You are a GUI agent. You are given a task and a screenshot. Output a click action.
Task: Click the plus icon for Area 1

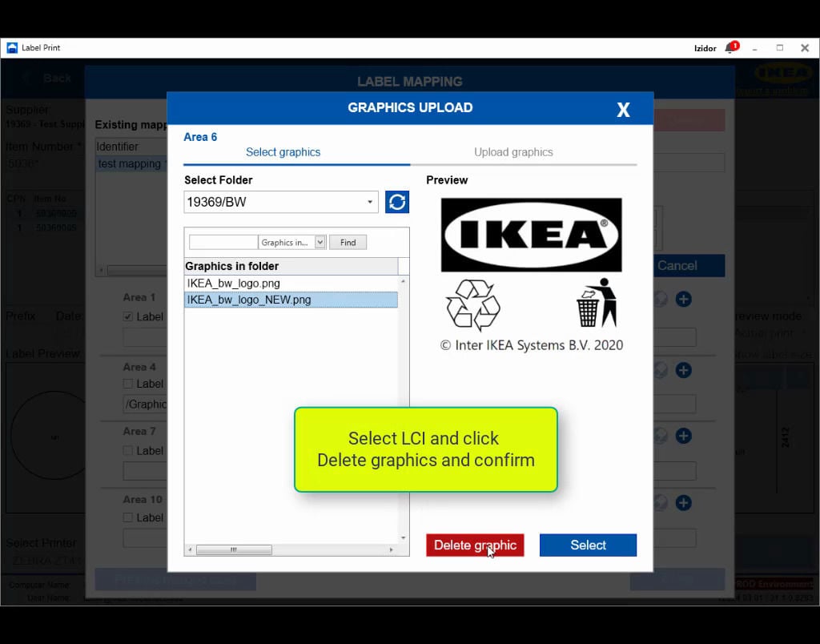(683, 299)
